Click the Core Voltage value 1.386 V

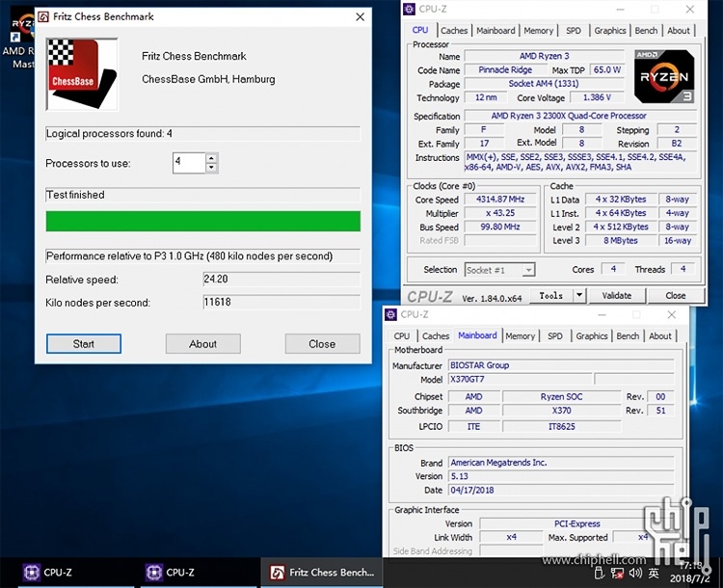pyautogui.click(x=597, y=97)
